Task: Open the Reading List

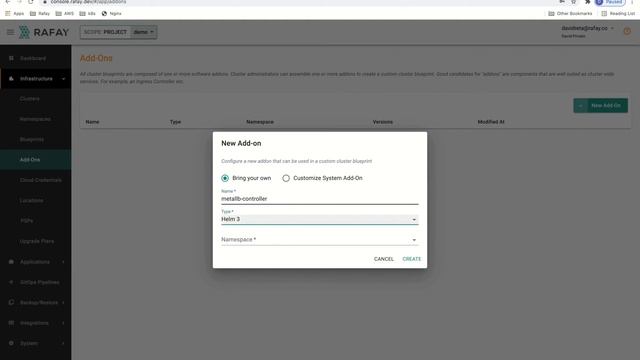Action: 618,13
